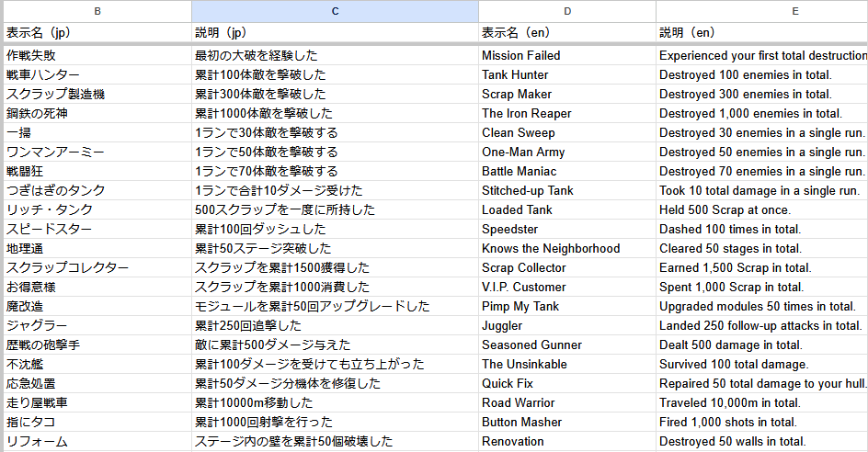Select cell One-Man Army

(567, 153)
